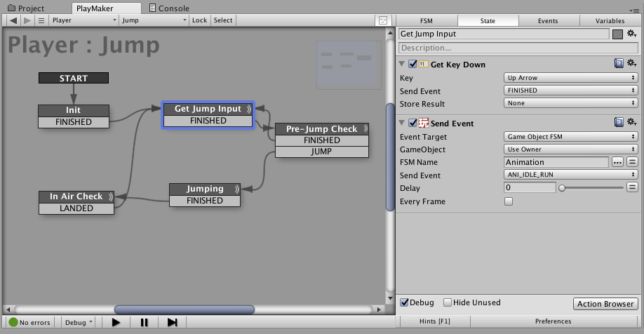644x334 pixels.
Task: Open help for Get Key Down action
Action: (619, 63)
